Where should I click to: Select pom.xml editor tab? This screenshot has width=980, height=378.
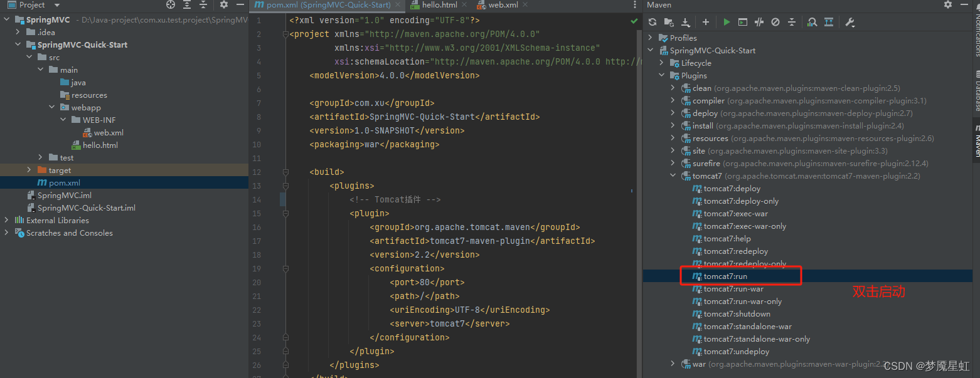(328, 4)
